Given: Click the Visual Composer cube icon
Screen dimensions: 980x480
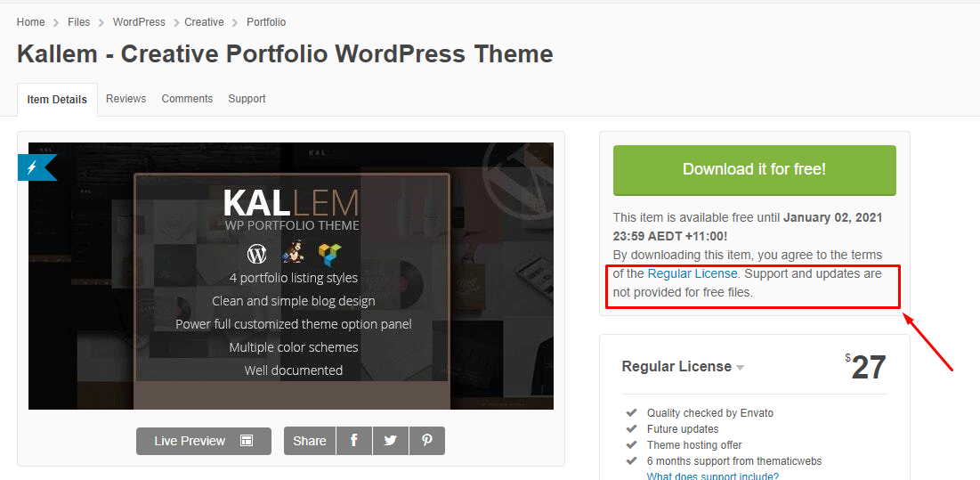Looking at the screenshot, I should click(x=330, y=255).
